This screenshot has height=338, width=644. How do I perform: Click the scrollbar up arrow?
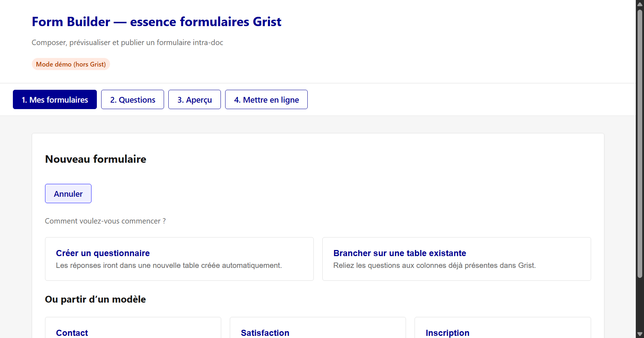click(640, 4)
